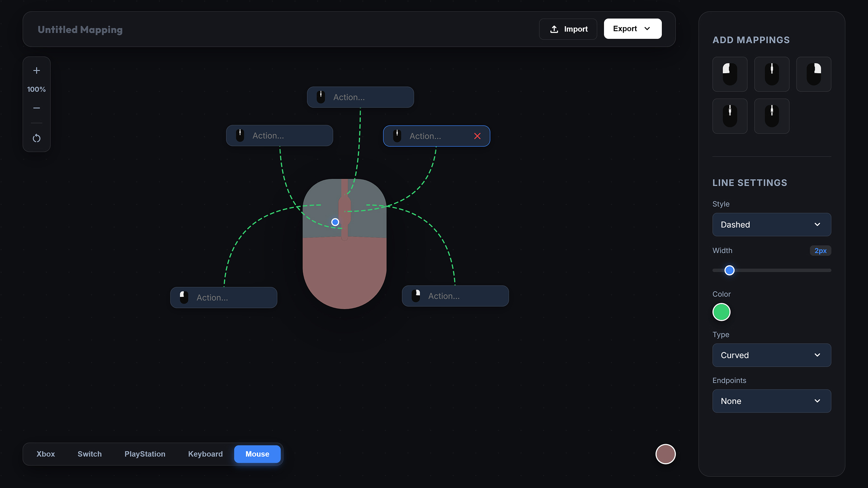The width and height of the screenshot is (868, 488).
Task: Switch to the Xbox device tab
Action: (45, 454)
